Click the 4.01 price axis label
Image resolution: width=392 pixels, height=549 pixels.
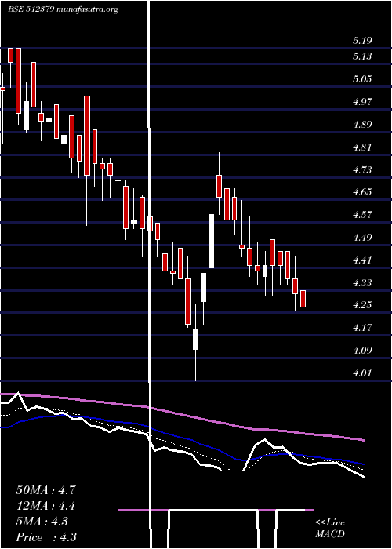[x=362, y=373]
